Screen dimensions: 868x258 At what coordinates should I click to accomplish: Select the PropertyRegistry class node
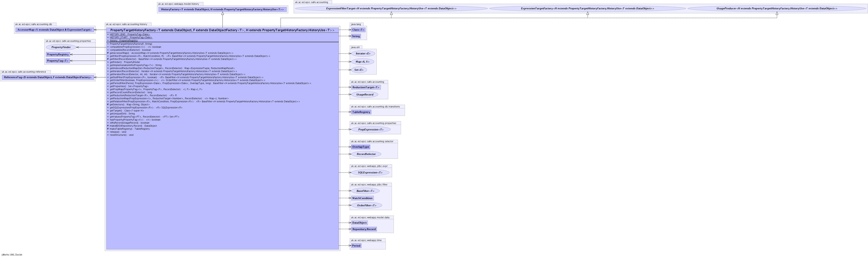(x=58, y=54)
